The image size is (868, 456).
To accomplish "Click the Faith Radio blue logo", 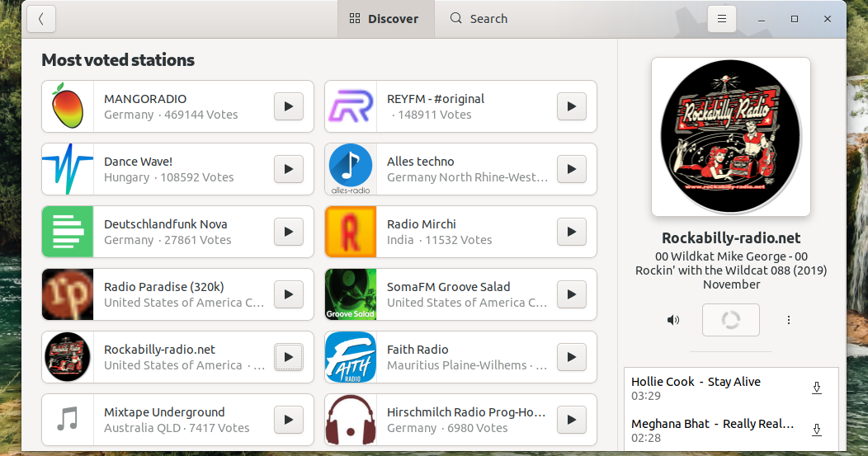I will [x=351, y=357].
